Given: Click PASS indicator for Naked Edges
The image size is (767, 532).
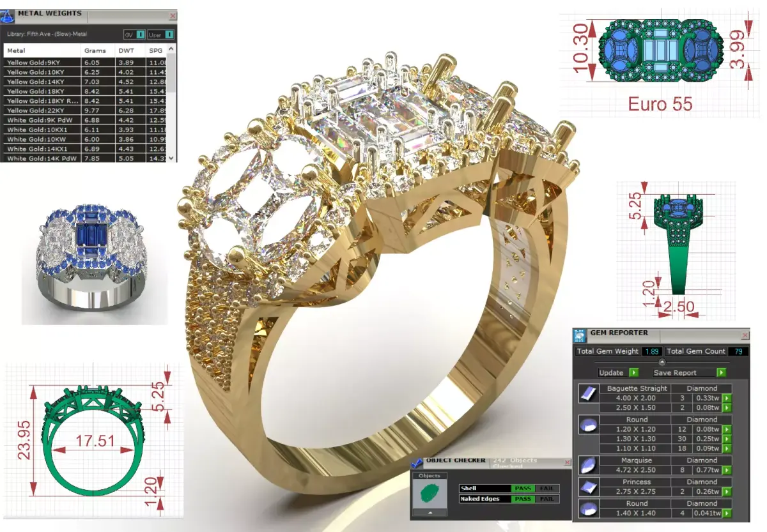Looking at the screenshot, I should tap(522, 499).
